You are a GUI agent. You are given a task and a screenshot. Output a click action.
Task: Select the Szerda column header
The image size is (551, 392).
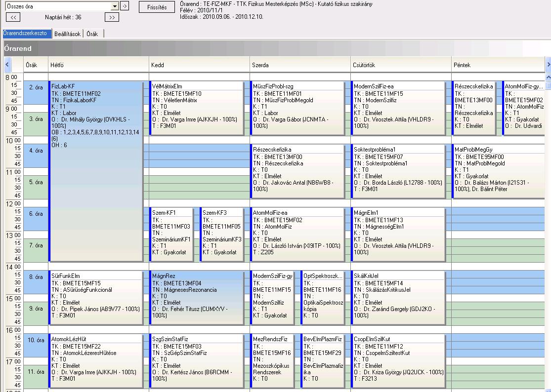click(300, 65)
